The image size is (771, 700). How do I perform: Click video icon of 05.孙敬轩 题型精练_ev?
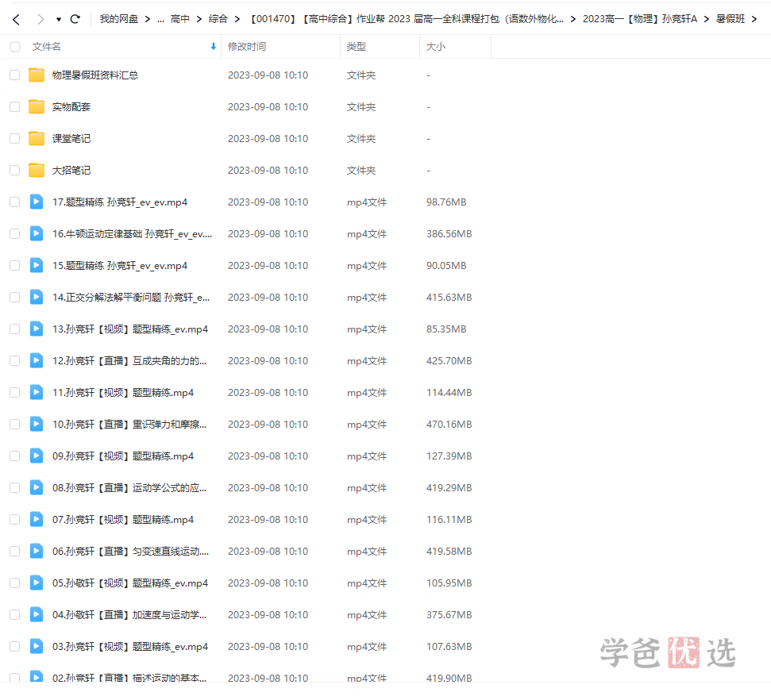37,583
